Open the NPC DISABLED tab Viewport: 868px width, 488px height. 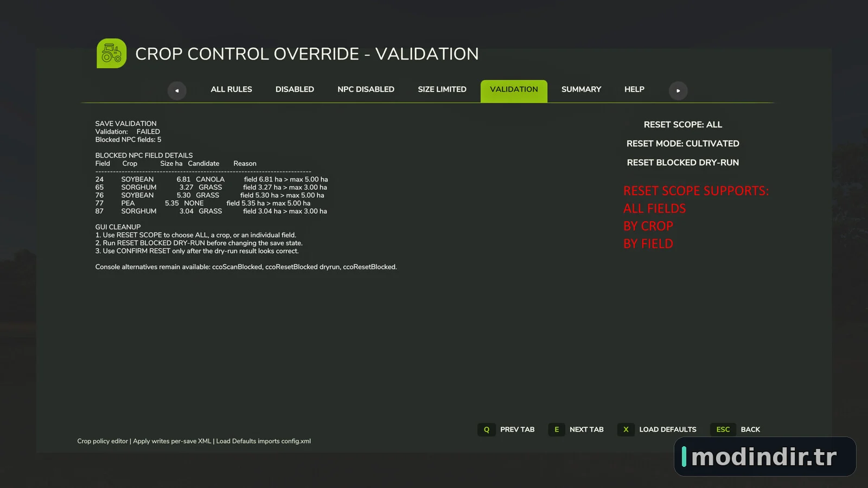point(366,89)
